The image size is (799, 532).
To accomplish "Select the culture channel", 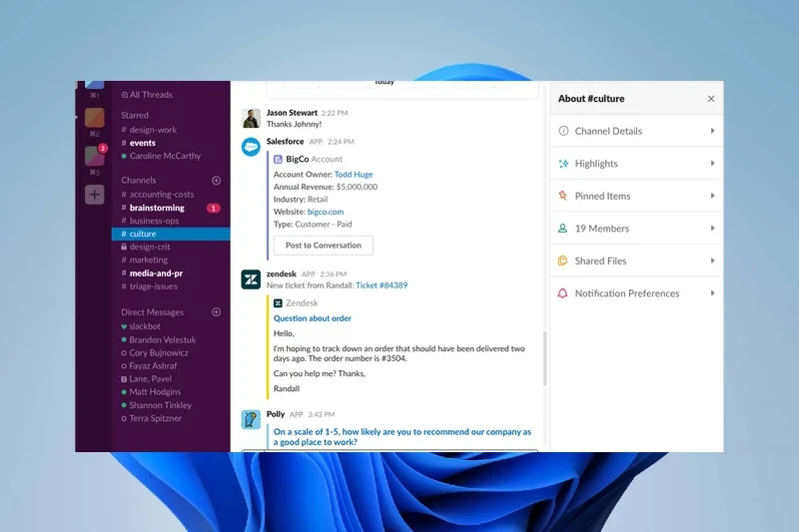I will pyautogui.click(x=171, y=234).
